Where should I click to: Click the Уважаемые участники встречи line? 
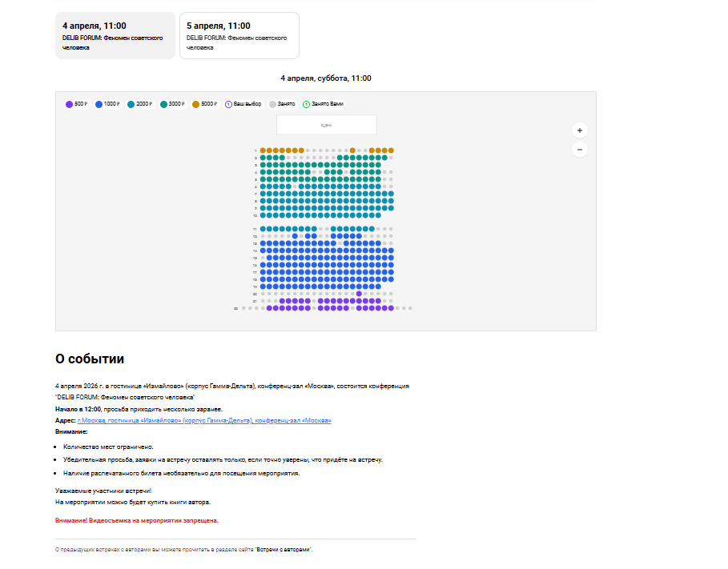coord(103,491)
